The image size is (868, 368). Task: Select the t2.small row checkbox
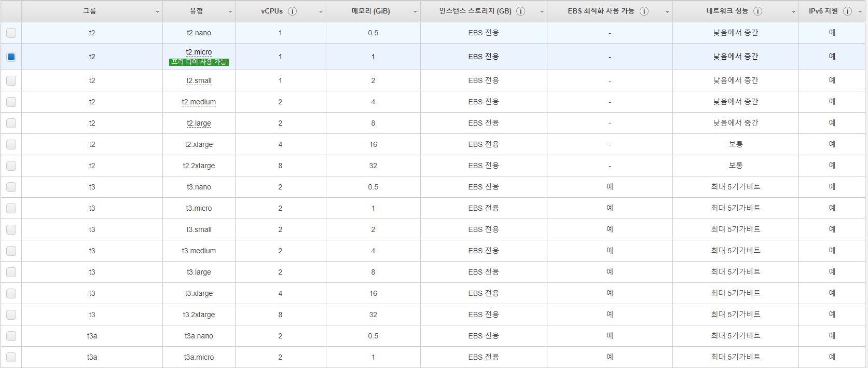click(x=11, y=80)
